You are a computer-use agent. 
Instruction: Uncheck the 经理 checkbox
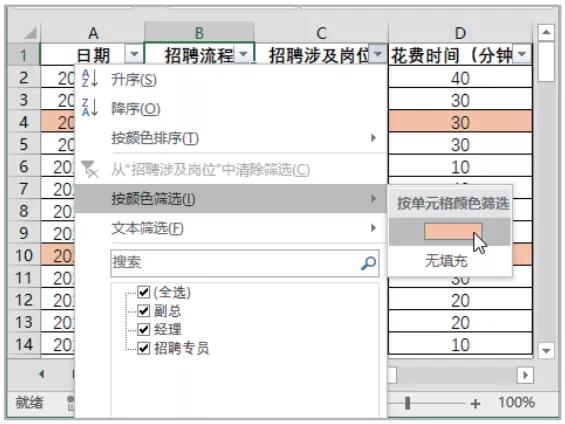point(143,329)
